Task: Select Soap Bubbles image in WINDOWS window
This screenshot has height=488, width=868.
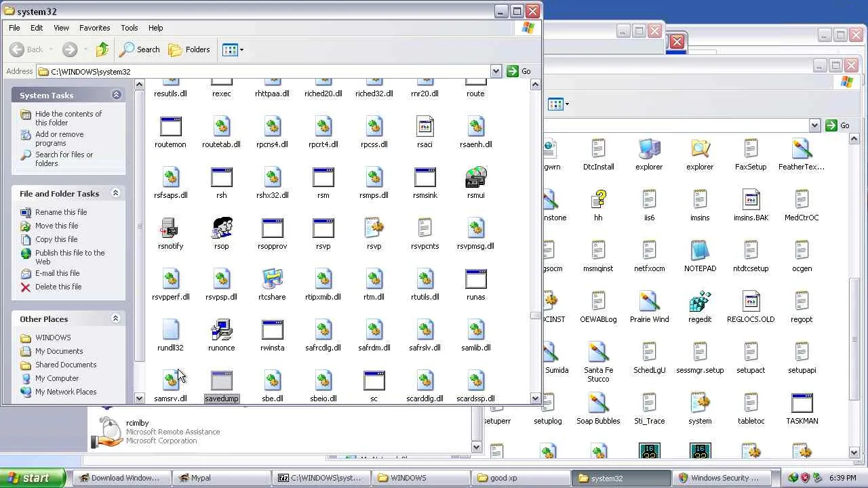Action: point(598,403)
